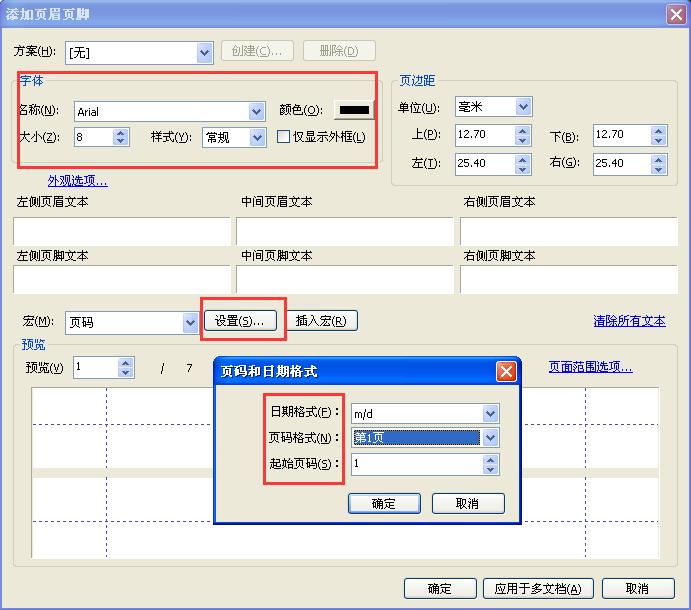Open the 页码格式 page number format dropdown
691x610 pixels.
click(x=490, y=438)
